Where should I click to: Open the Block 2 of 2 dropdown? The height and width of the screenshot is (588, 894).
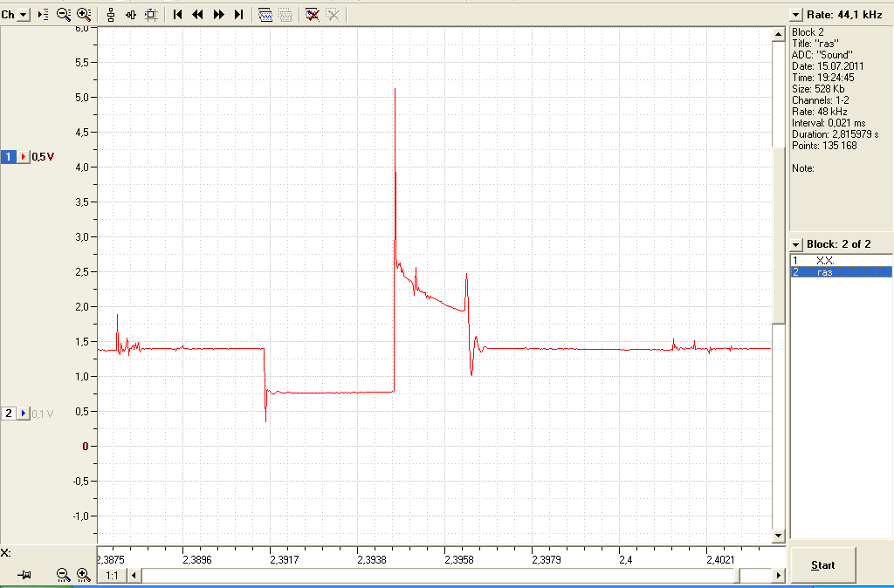coord(796,244)
